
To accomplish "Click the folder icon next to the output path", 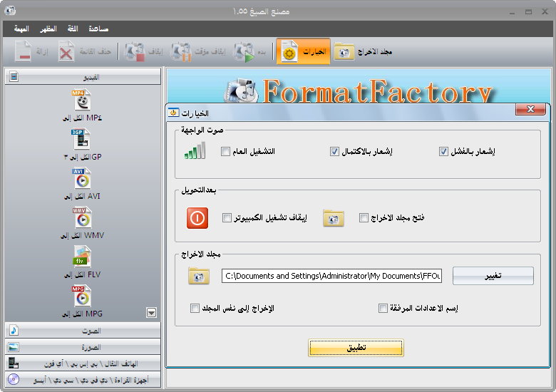I will (x=199, y=276).
